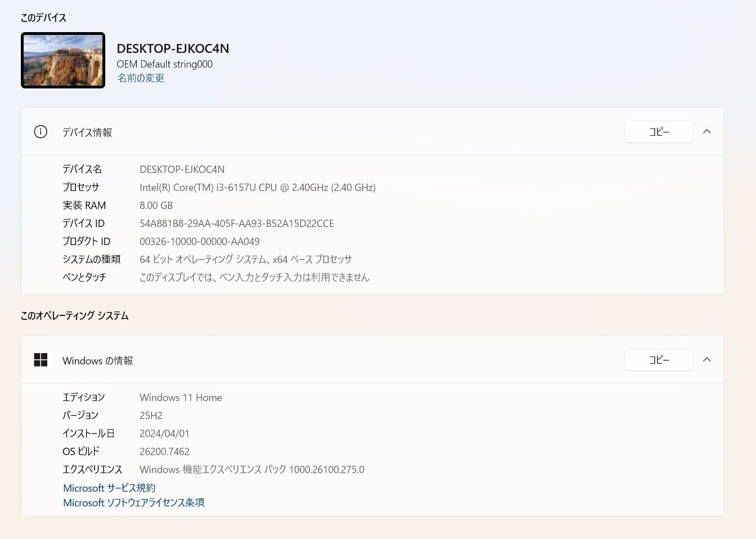Select the experience pack 1000.26100.275.0 value

coord(252,470)
